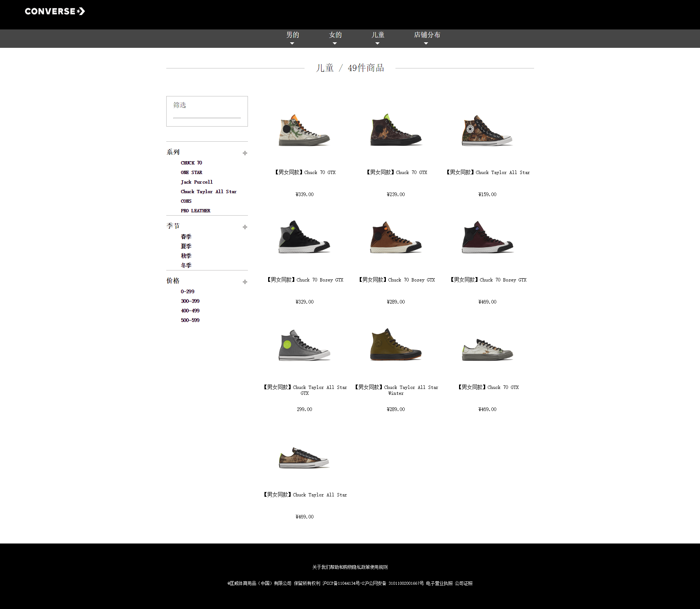
Task: Type in the 筛选 filter input field
Action: tap(207, 111)
